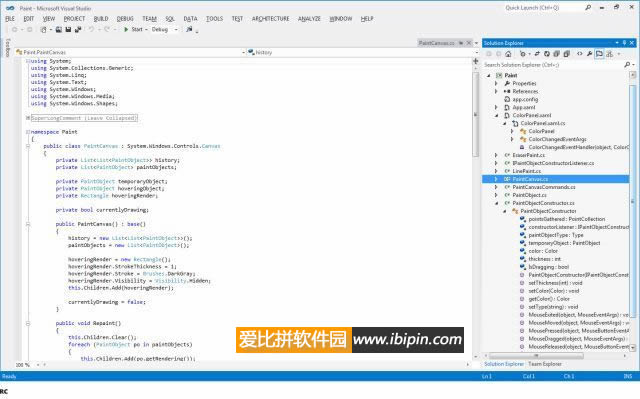The height and width of the screenshot is (399, 640).
Task: Expand the References tree node
Action: tap(496, 91)
